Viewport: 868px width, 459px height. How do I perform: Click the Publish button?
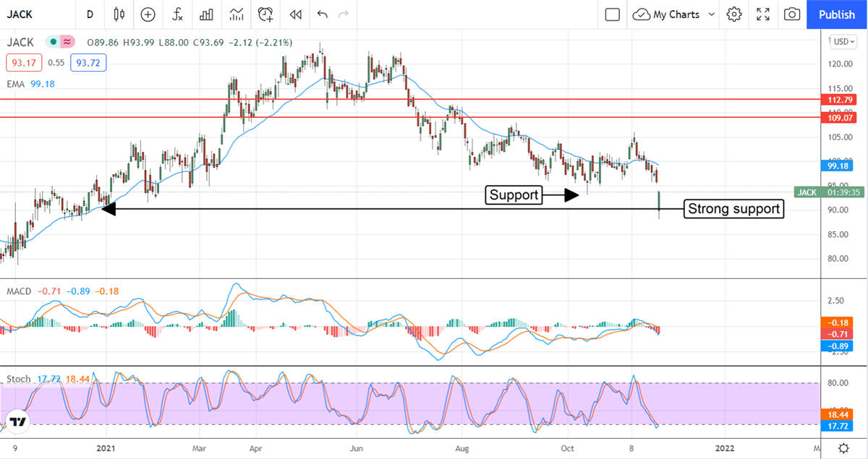837,14
